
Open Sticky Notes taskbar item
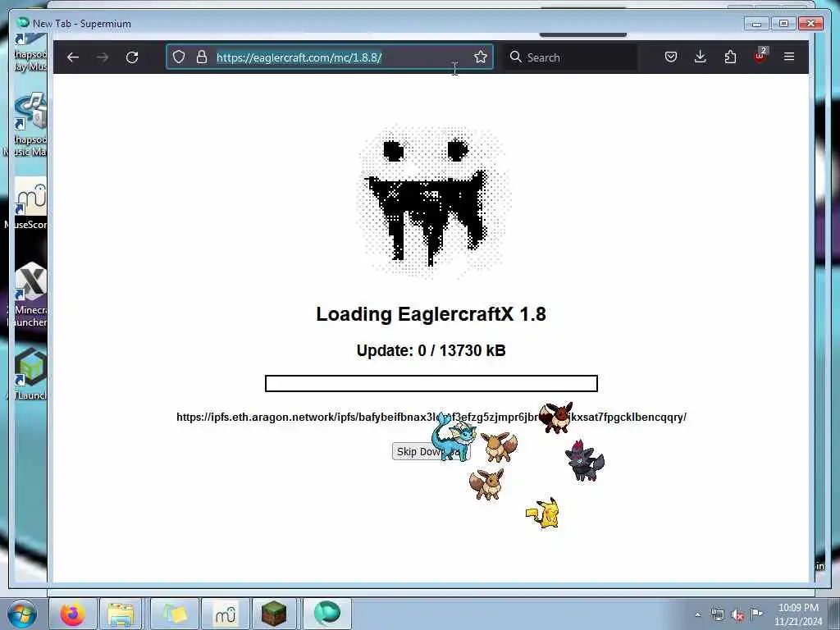[176, 614]
